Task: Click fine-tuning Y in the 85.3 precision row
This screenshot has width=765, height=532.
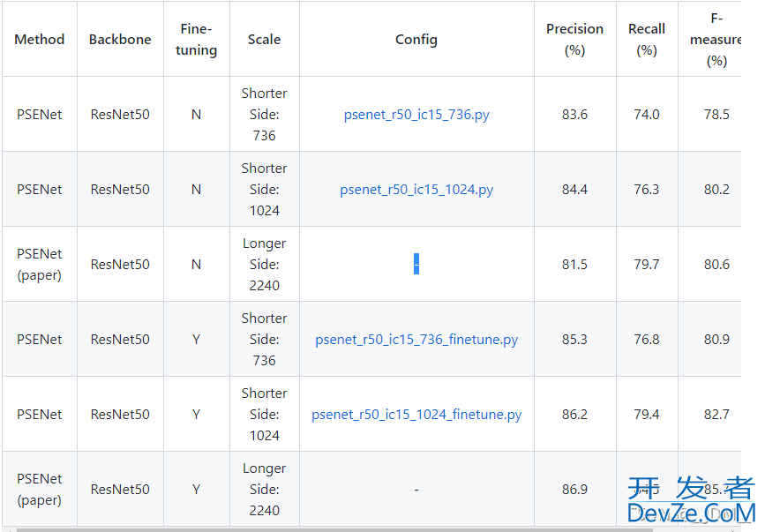Action: pyautogui.click(x=196, y=340)
